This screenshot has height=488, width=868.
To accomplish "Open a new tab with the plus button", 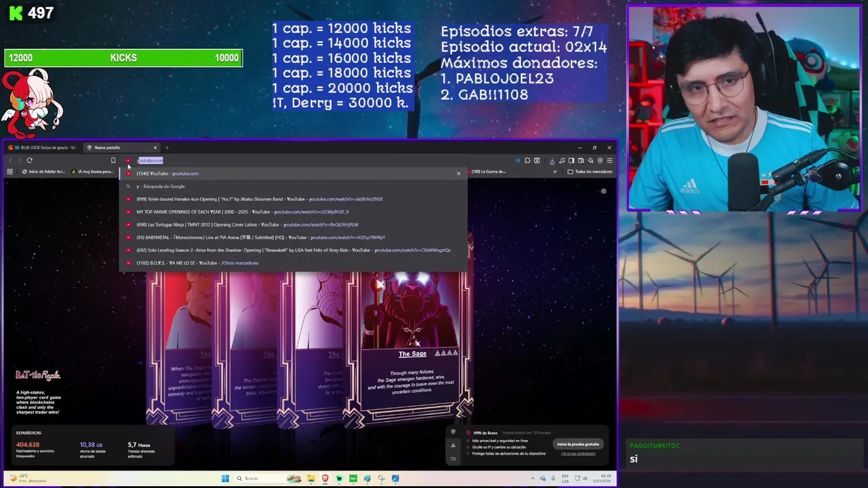I will (x=167, y=147).
